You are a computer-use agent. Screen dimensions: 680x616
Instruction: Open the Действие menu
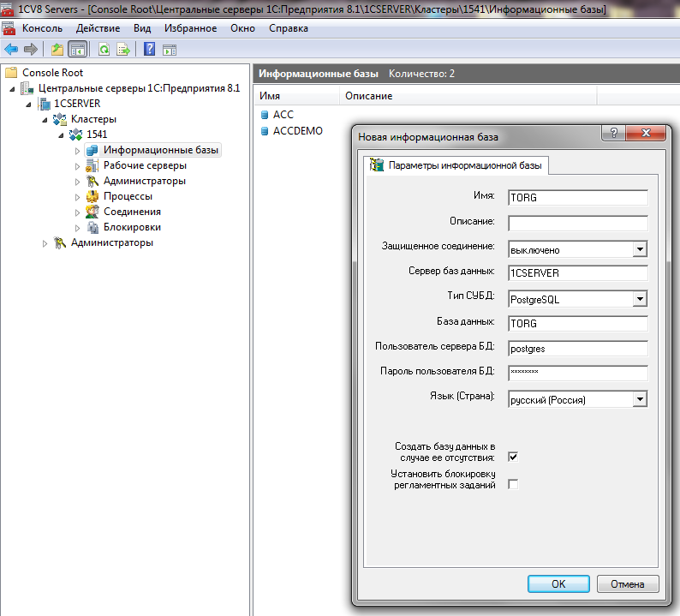coord(98,28)
